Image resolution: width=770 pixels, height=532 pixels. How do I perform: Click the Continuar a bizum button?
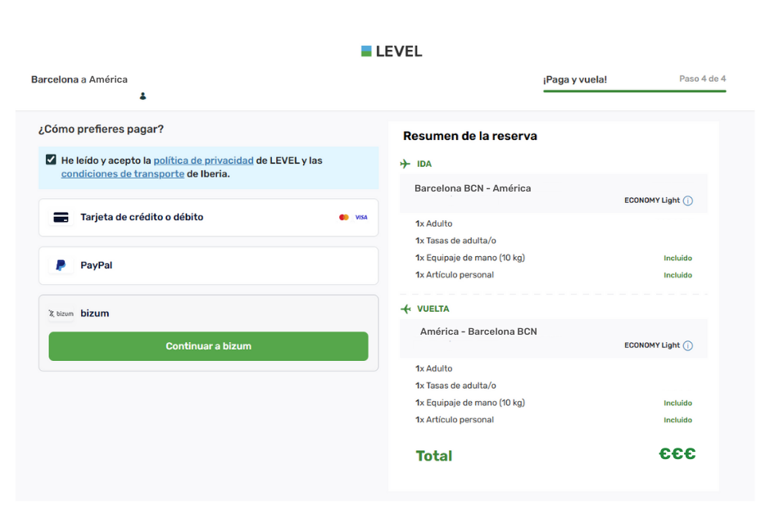[208, 346]
